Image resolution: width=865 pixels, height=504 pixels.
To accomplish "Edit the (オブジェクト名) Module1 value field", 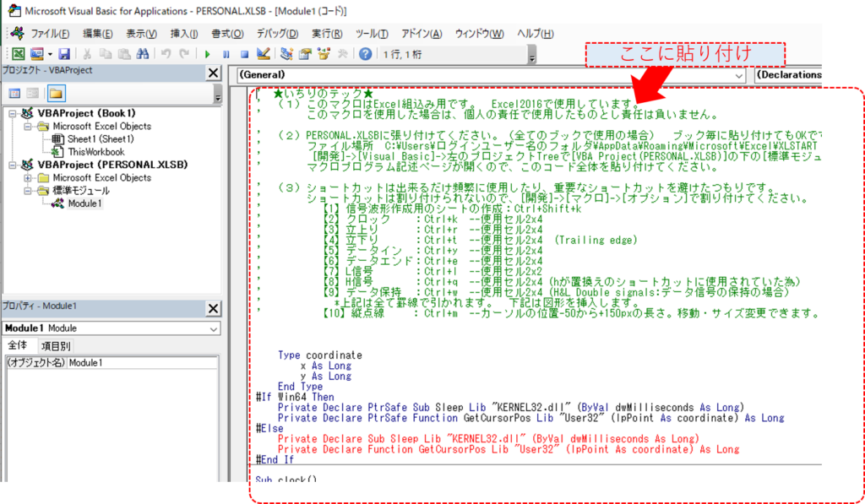I will coord(142,363).
